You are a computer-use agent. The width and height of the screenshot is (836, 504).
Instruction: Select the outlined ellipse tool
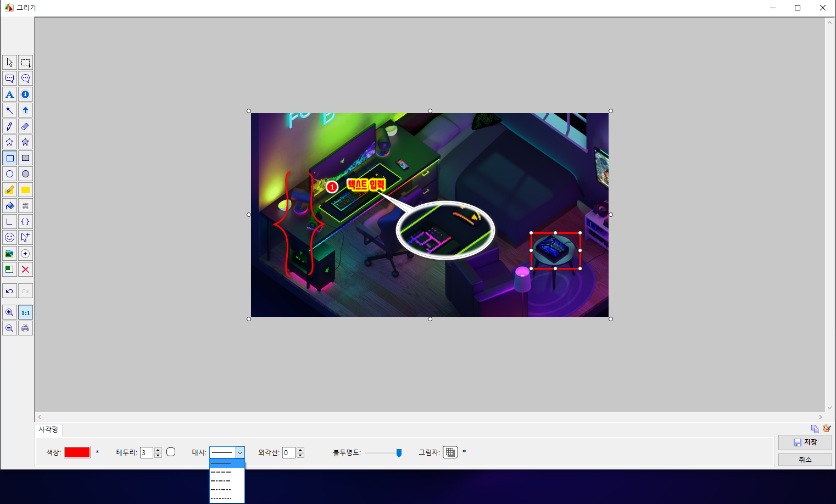(x=9, y=174)
